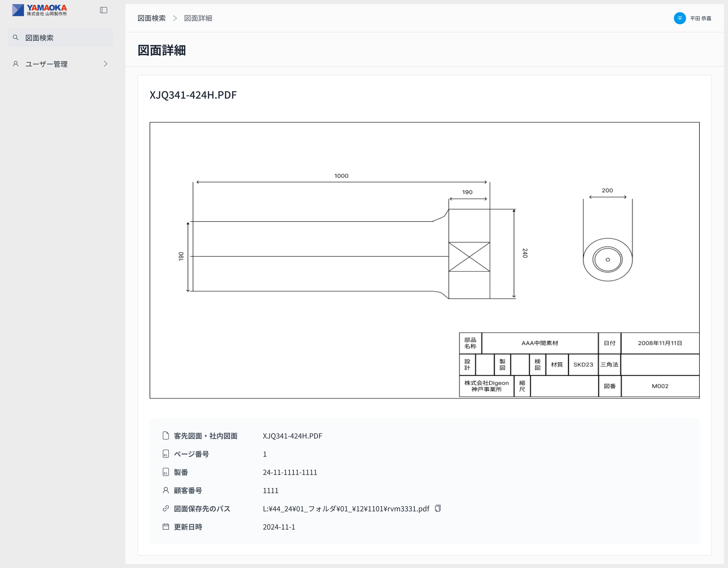Click the user management person icon
The height and width of the screenshot is (568, 728).
pos(16,64)
